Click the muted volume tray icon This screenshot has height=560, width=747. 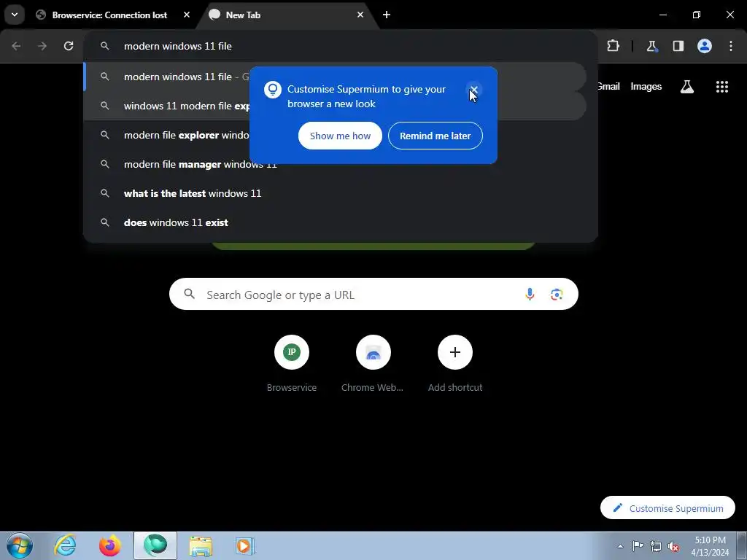[x=673, y=546]
